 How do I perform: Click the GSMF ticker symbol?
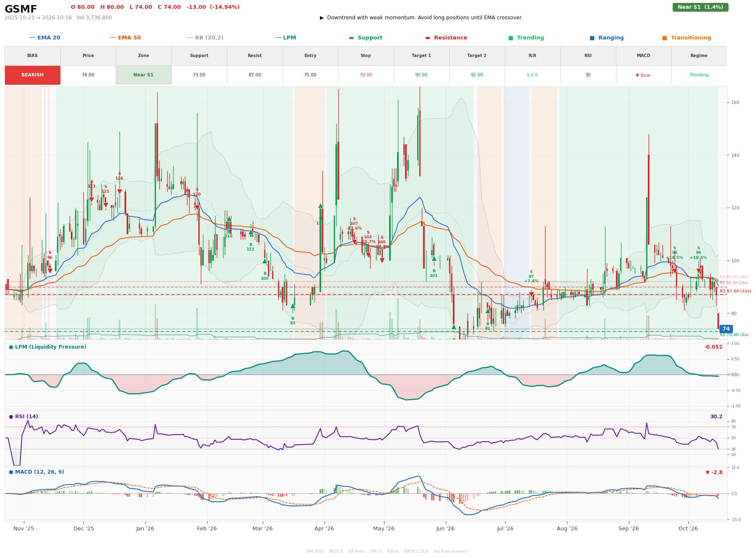[21, 9]
